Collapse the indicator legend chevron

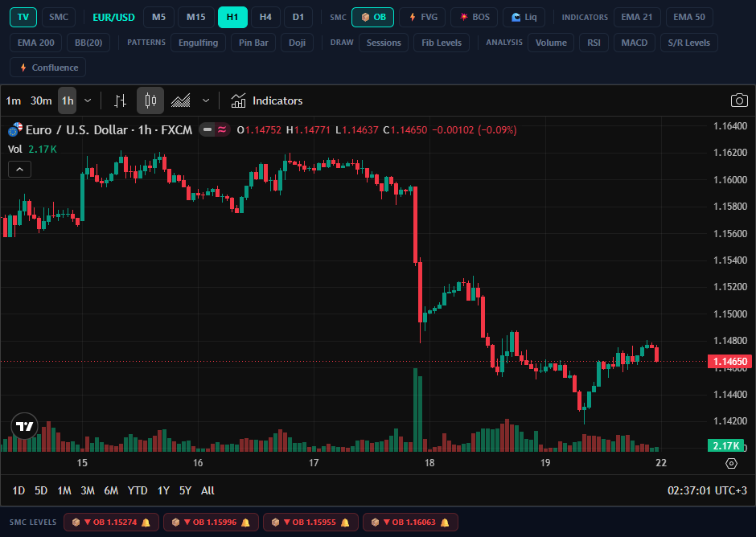pyautogui.click(x=20, y=169)
